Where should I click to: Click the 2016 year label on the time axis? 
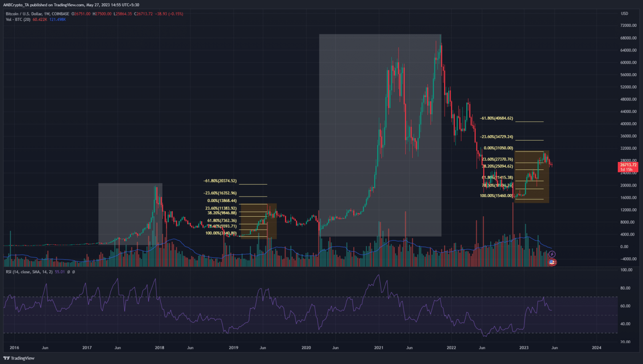(14, 347)
